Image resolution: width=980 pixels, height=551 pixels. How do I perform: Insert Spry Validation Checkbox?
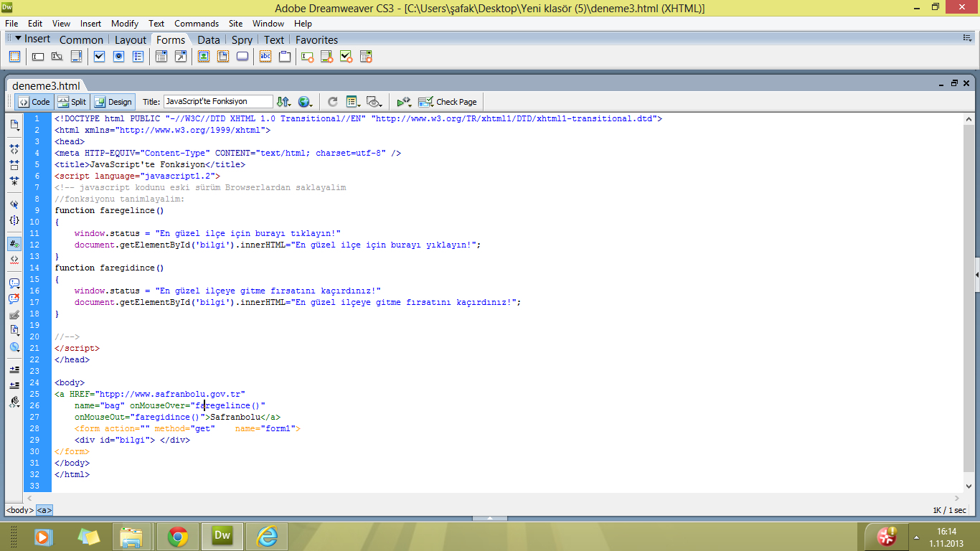click(347, 56)
